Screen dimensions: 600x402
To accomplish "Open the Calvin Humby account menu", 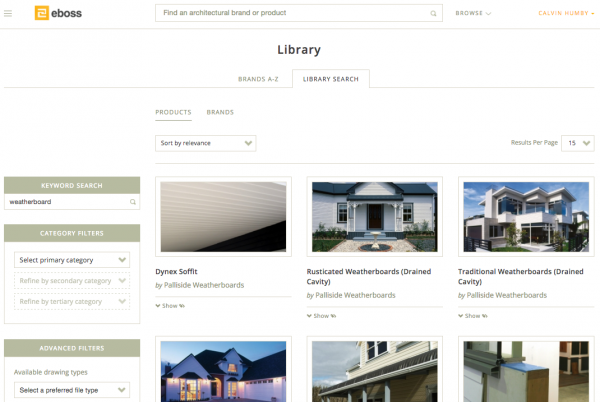I will (x=566, y=13).
